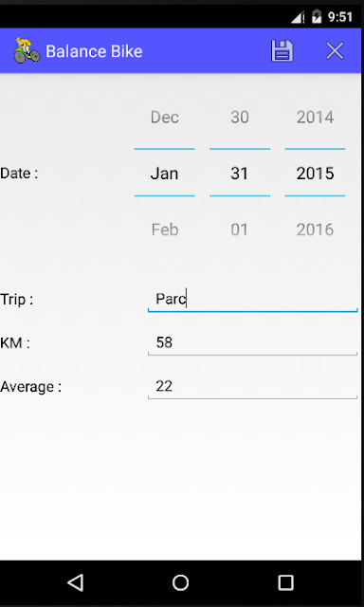Check the battery icon in status bar
364x607 pixels.
pos(317,17)
